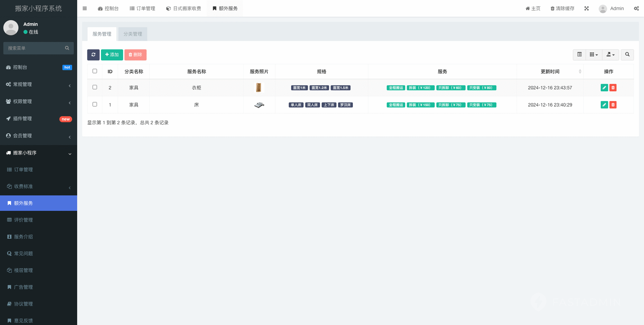Sort by 更新时间 column header
Image resolution: width=644 pixels, height=325 pixels.
(550, 71)
